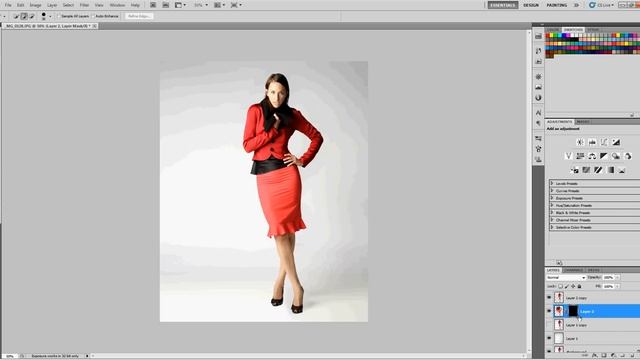The width and height of the screenshot is (640, 360).
Task: Toggle lock image pixels brush icon
Action: point(567,287)
